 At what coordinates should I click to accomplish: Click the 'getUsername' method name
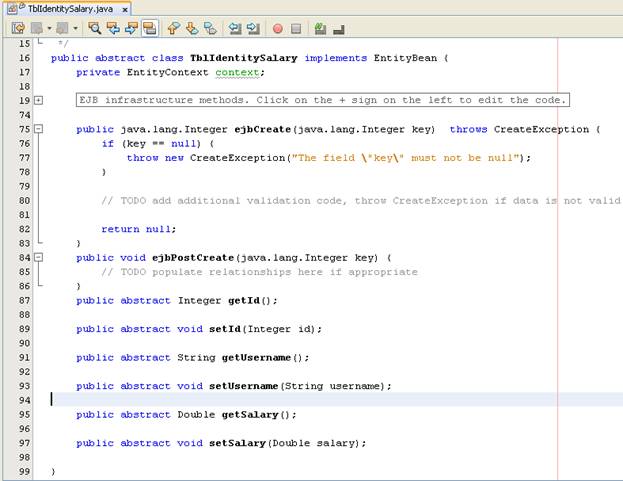click(x=256, y=357)
